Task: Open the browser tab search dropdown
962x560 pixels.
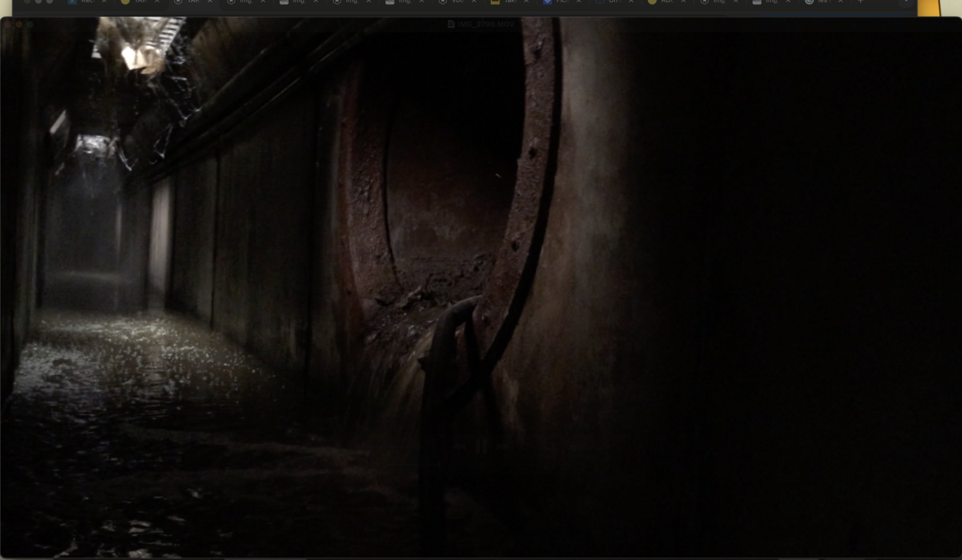Action: click(x=906, y=2)
